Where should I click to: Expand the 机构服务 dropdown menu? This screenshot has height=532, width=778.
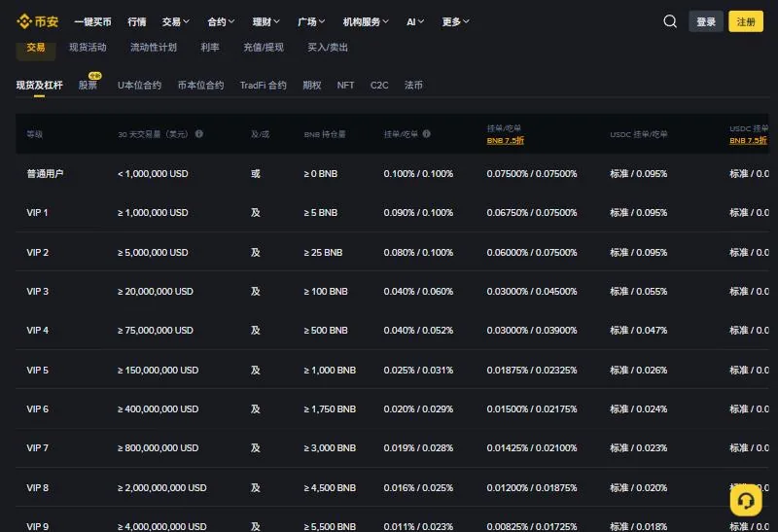point(366,21)
